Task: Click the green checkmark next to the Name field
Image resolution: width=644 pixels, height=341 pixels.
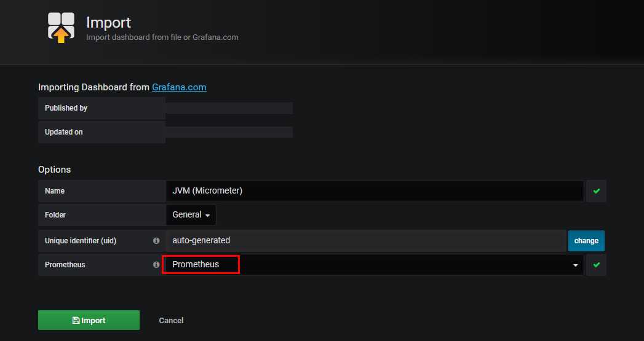Action: [x=597, y=191]
